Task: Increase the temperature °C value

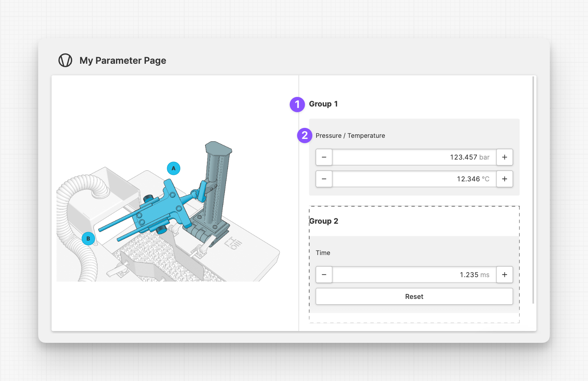Action: 504,179
